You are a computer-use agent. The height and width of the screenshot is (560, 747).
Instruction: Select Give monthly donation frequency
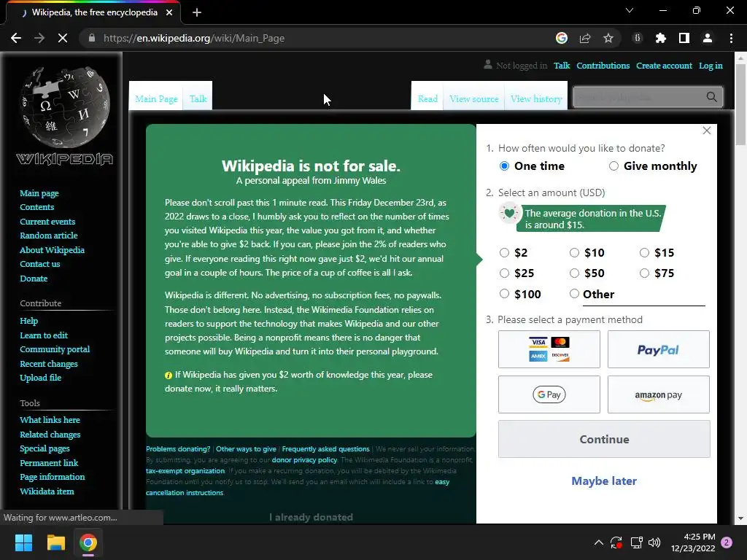point(614,166)
